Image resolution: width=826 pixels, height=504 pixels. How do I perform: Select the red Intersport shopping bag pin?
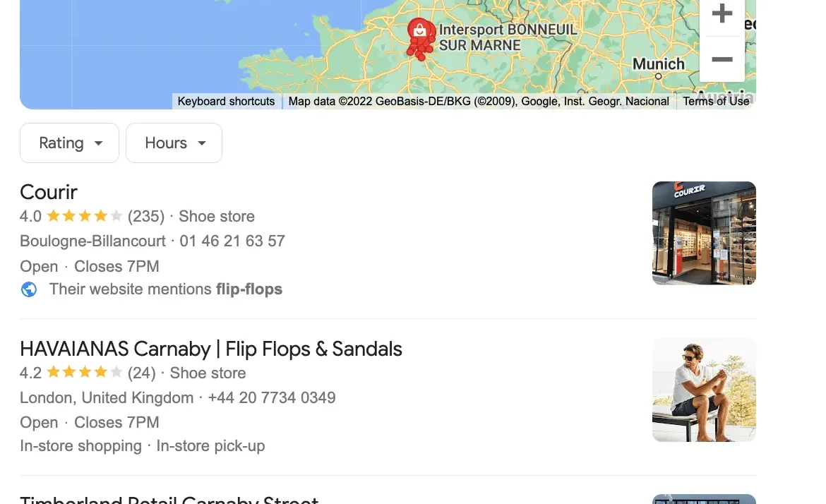[x=420, y=32]
